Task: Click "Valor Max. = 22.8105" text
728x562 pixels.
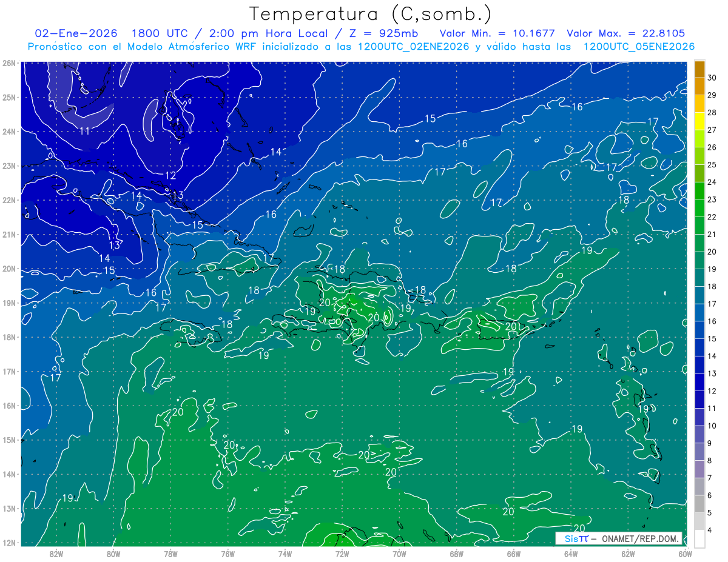Action: click(x=625, y=33)
